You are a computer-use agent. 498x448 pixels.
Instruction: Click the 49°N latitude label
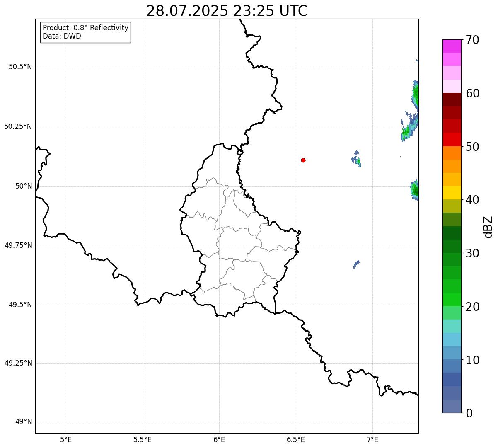pos(24,422)
